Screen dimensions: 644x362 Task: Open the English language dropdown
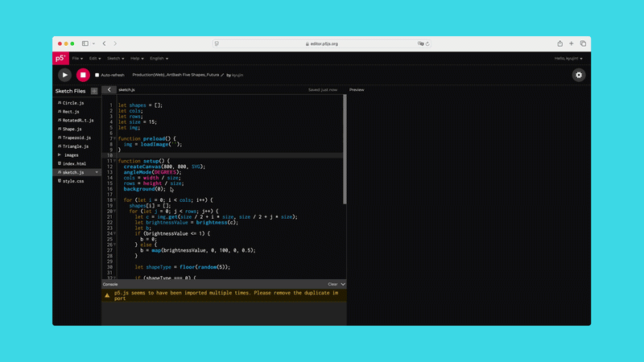coord(158,58)
